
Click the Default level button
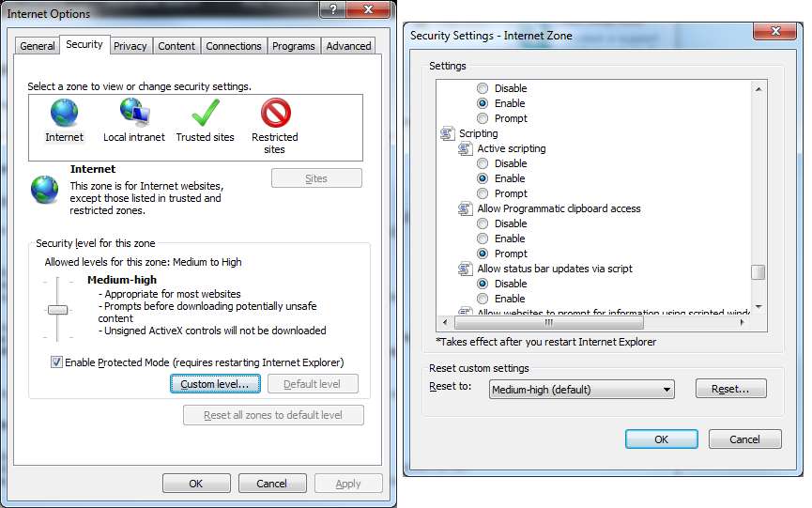click(313, 384)
